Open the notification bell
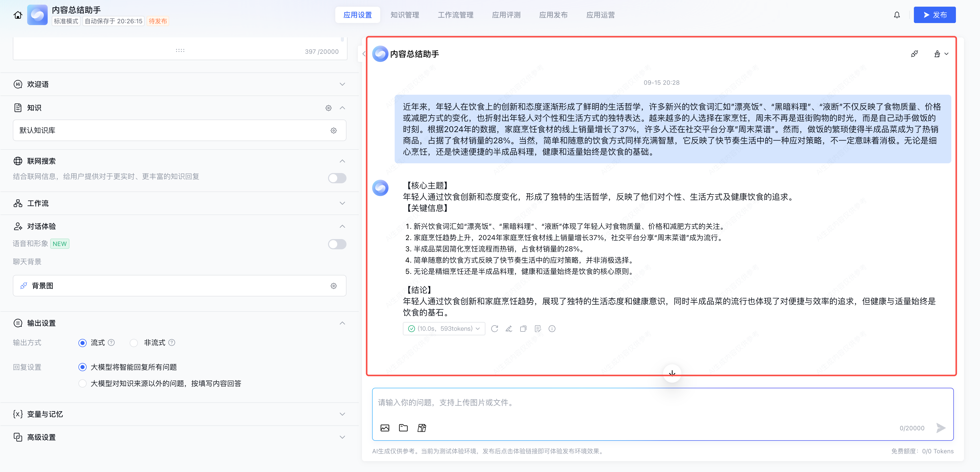980x472 pixels. (897, 15)
